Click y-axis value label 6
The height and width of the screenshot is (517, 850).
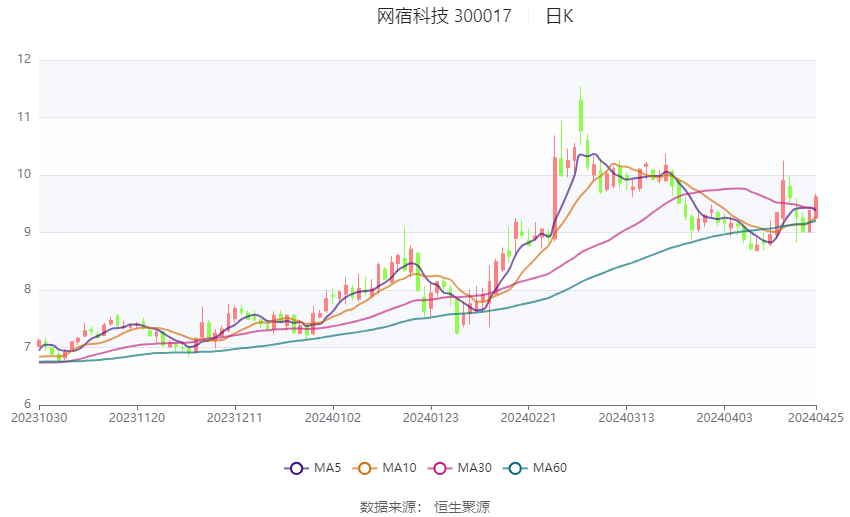[x=28, y=404]
